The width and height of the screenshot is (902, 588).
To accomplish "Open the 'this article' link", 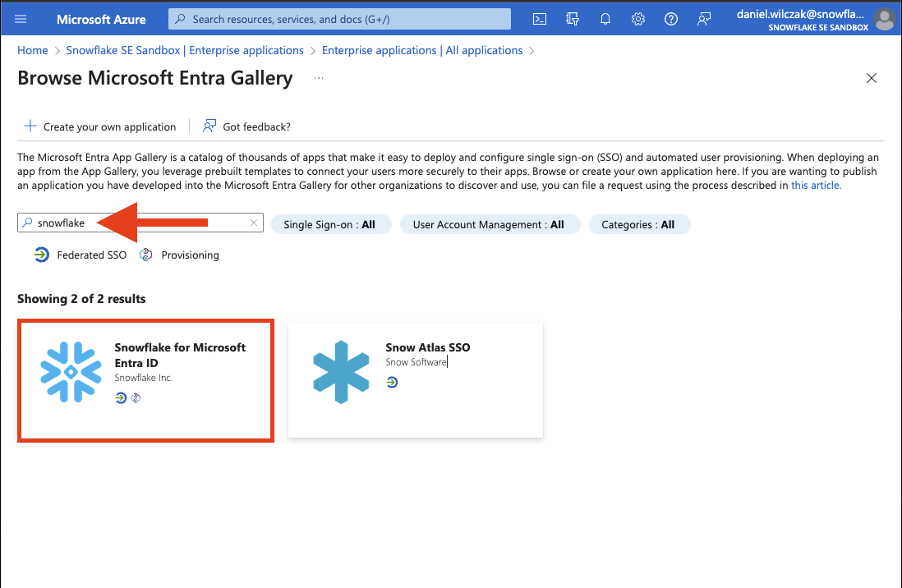I will [816, 186].
